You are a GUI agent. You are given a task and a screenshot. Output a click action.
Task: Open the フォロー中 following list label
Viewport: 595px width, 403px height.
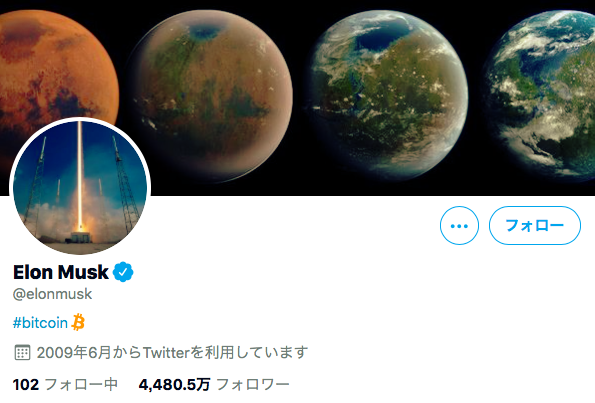pos(81,385)
